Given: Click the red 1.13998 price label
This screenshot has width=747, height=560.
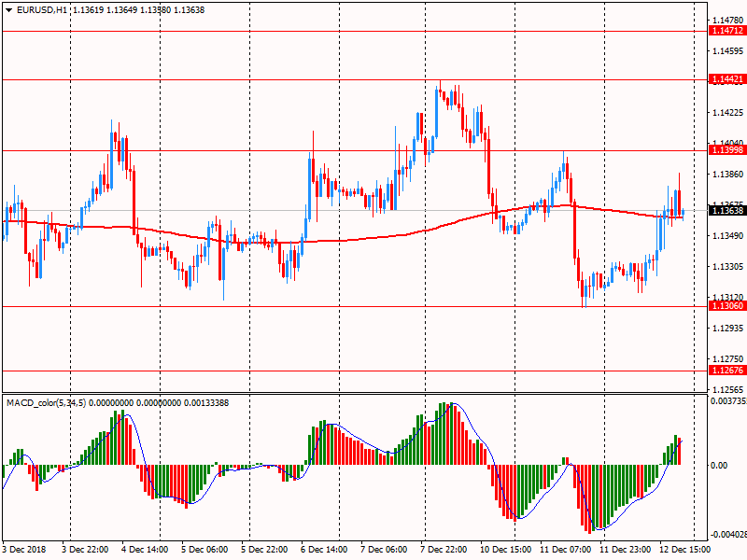Looking at the screenshot, I should (x=726, y=150).
